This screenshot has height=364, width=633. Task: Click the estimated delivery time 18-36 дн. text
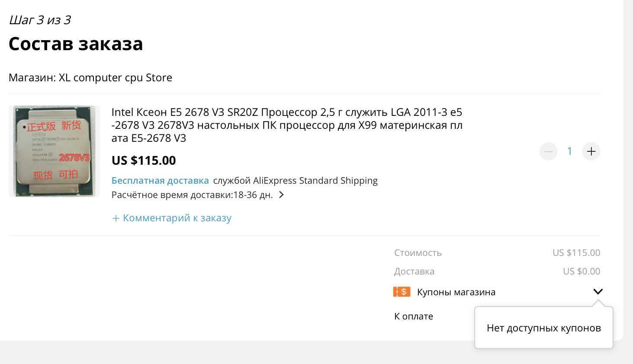pos(253,195)
